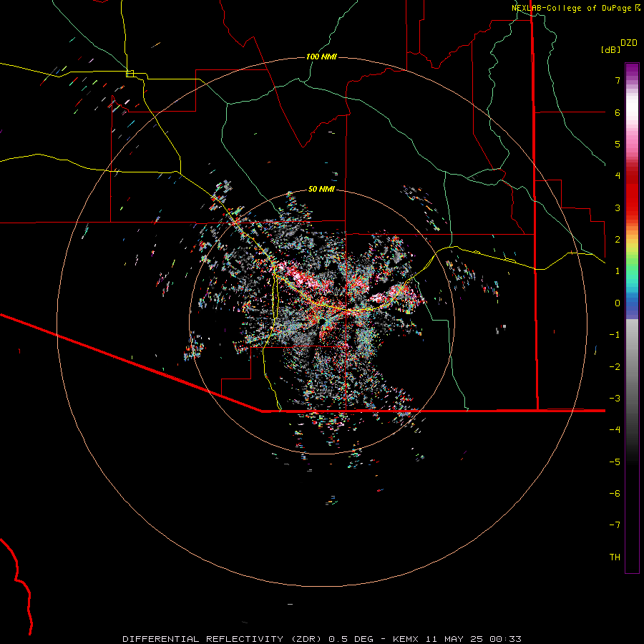Click the [dB] unit label
Image resolution: width=644 pixels, height=644 pixels.
pos(611,49)
